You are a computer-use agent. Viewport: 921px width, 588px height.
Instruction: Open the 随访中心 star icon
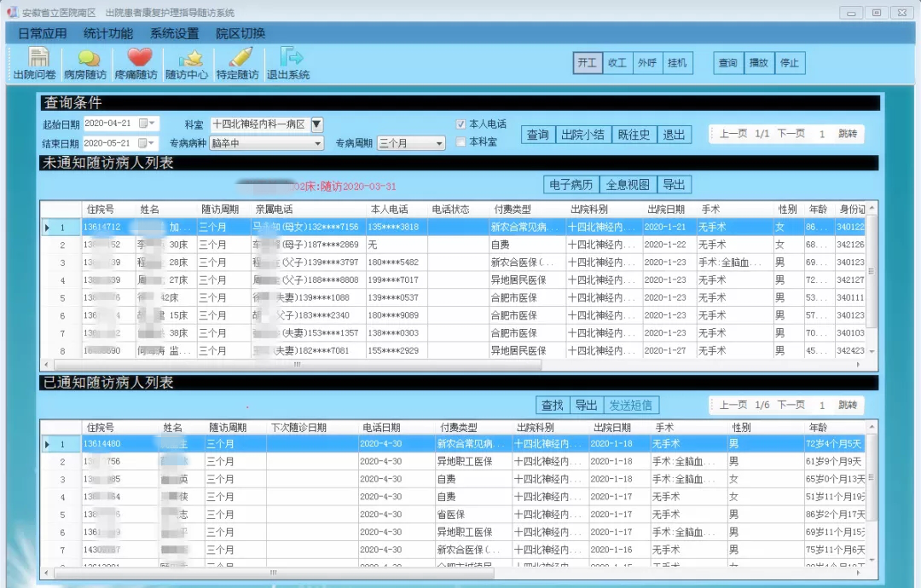click(187, 63)
